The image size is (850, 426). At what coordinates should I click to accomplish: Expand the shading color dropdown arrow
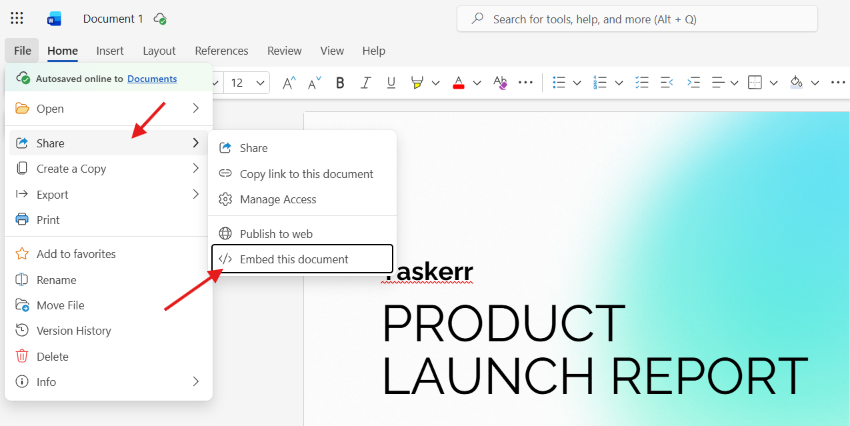click(815, 83)
